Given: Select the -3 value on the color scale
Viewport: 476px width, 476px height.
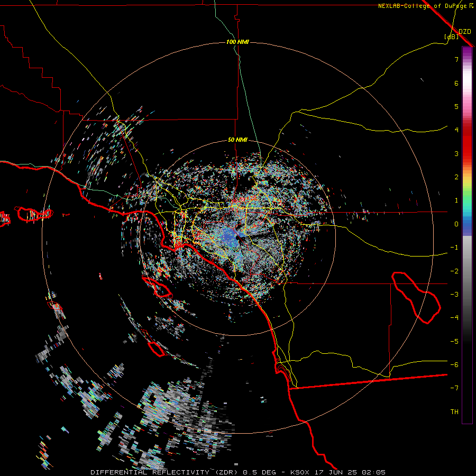Looking at the screenshot, I should (x=454, y=295).
